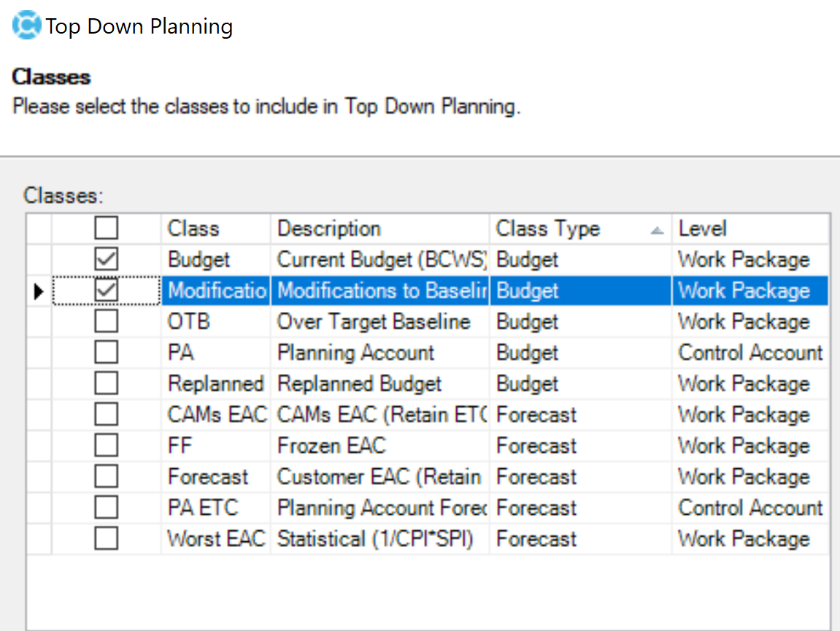This screenshot has width=840, height=631.
Task: Check the Worst EAC checkbox
Action: (x=106, y=538)
